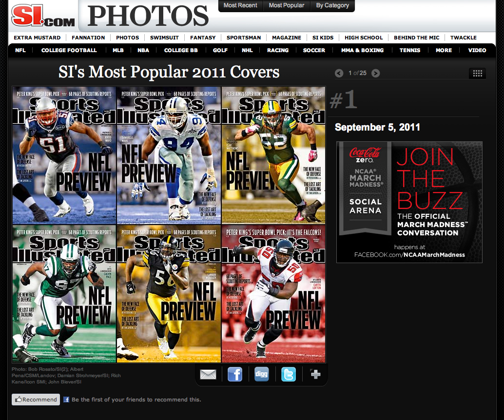Share gallery on Facebook
Screen dimensions: 504x420
[x=235, y=374]
